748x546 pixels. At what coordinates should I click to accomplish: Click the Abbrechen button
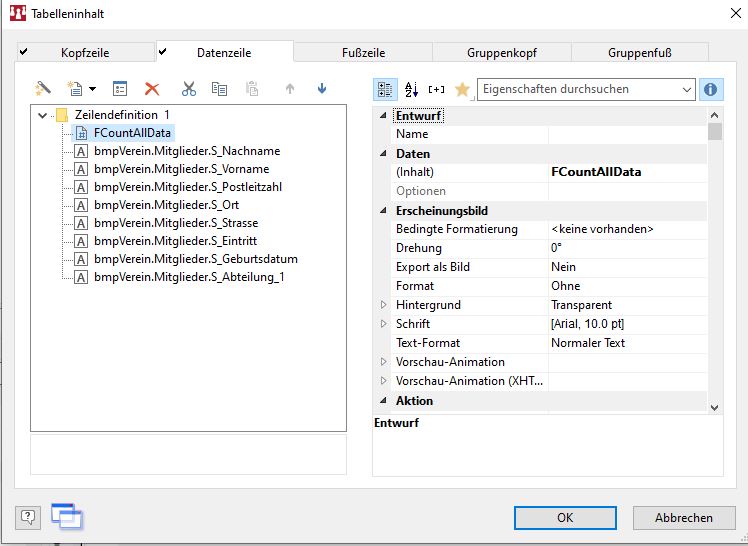(x=684, y=517)
